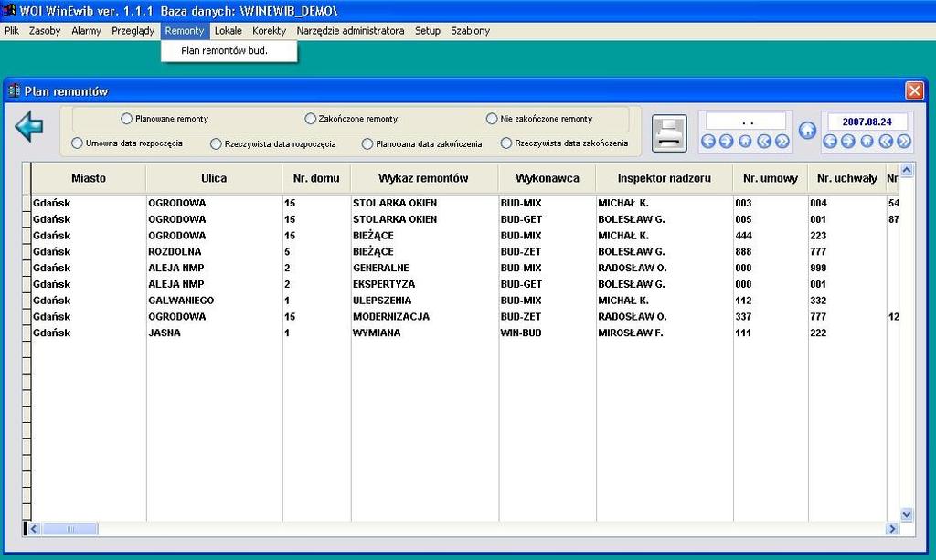Click double-right chevron under the empty date field
Viewport: 936px width, 560px height.
[x=782, y=142]
